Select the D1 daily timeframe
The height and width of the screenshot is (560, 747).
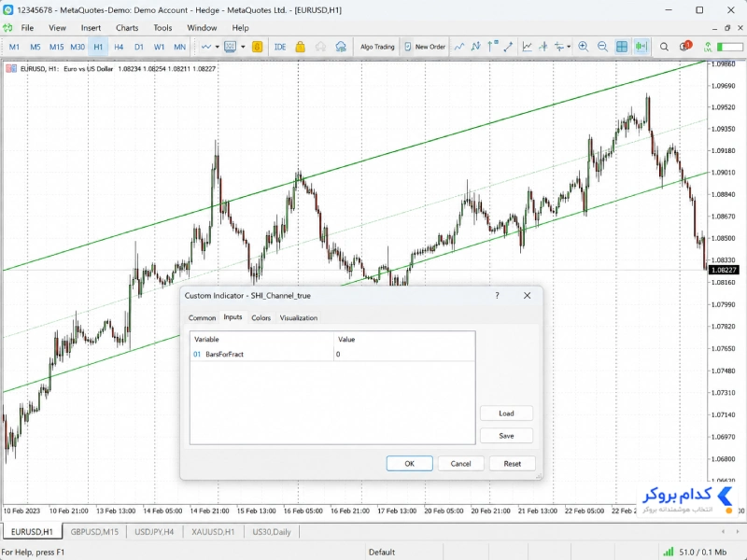pos(138,47)
